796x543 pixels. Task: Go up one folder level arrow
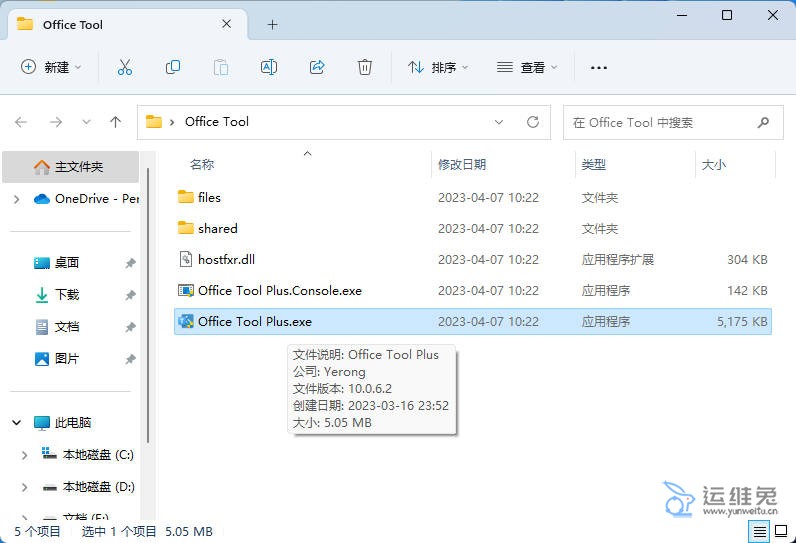pos(116,122)
